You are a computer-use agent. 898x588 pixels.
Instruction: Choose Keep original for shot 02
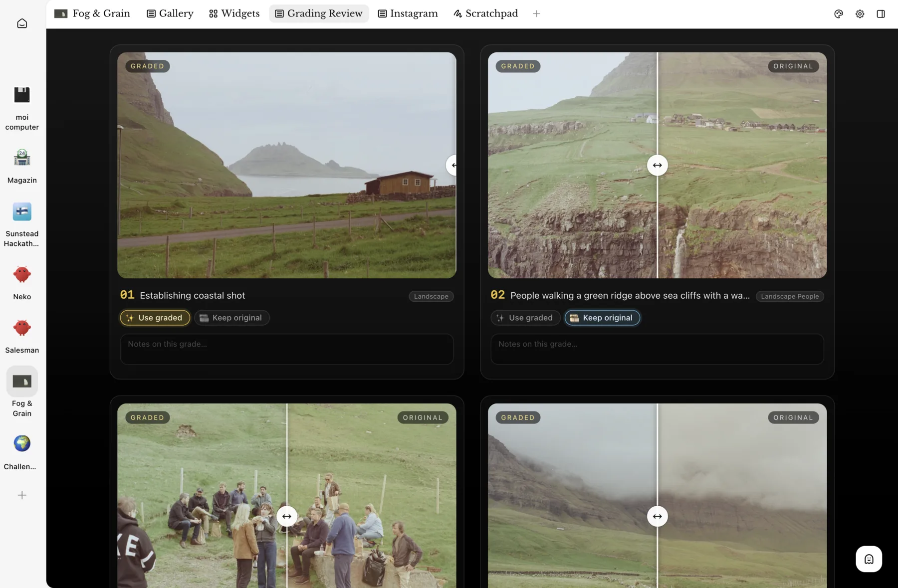point(602,318)
